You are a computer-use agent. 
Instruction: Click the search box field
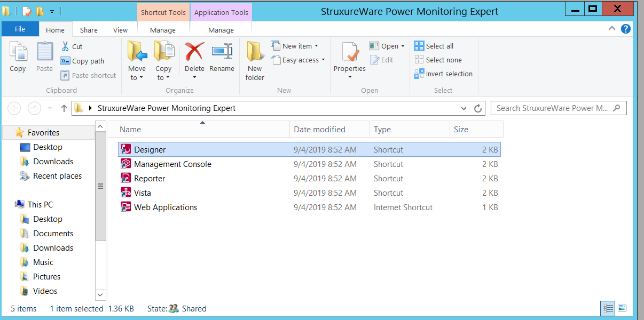559,108
